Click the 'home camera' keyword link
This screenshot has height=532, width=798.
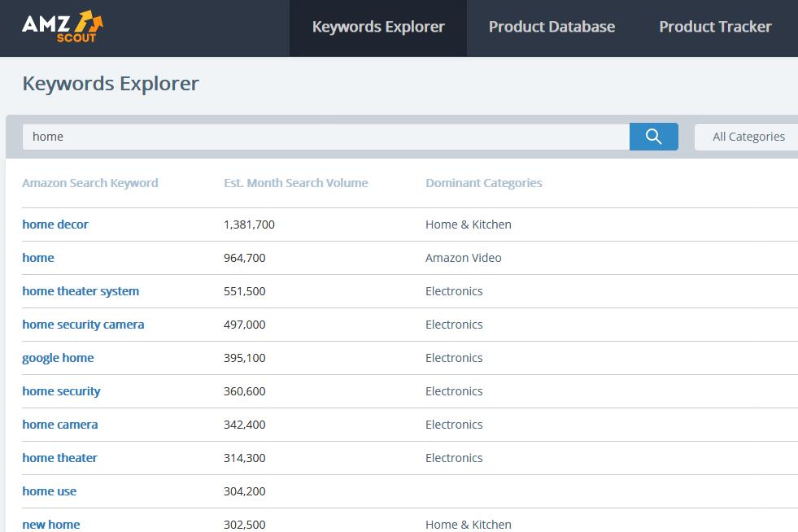[x=60, y=425]
